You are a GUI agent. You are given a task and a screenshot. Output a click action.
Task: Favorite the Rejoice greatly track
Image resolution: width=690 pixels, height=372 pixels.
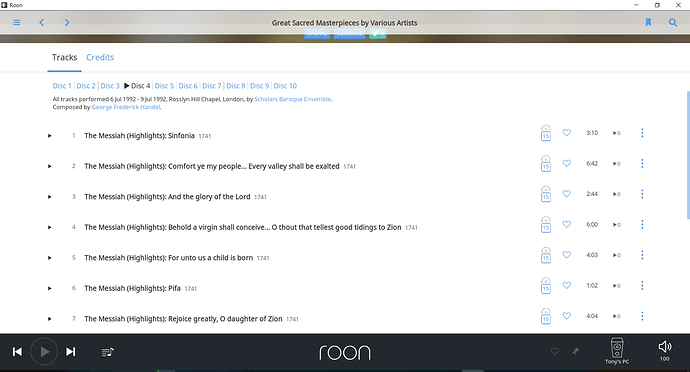567,316
